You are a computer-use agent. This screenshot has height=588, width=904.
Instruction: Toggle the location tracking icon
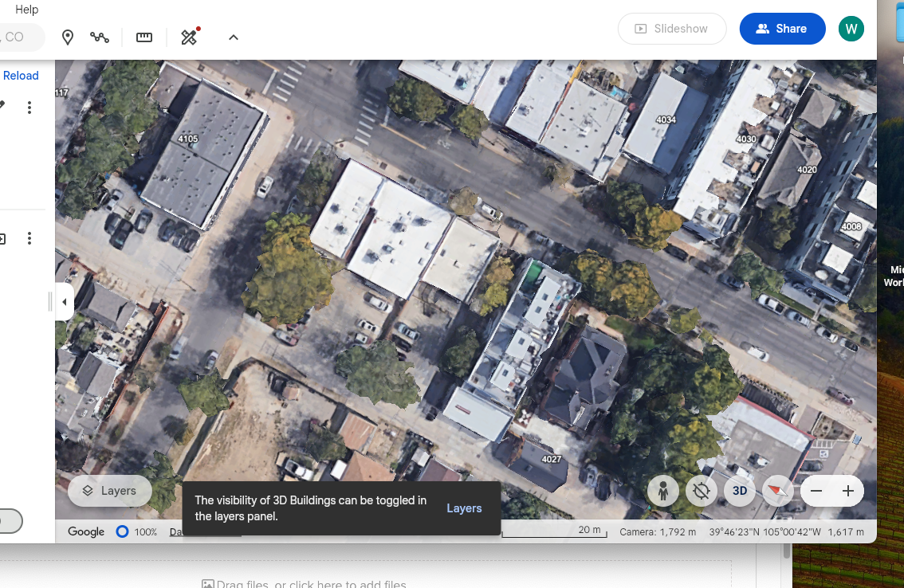702,491
